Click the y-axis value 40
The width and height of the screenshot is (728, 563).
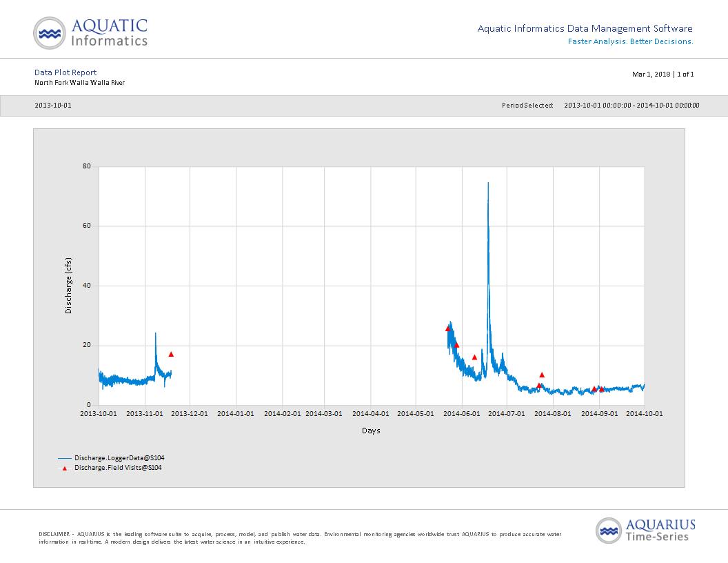point(87,286)
